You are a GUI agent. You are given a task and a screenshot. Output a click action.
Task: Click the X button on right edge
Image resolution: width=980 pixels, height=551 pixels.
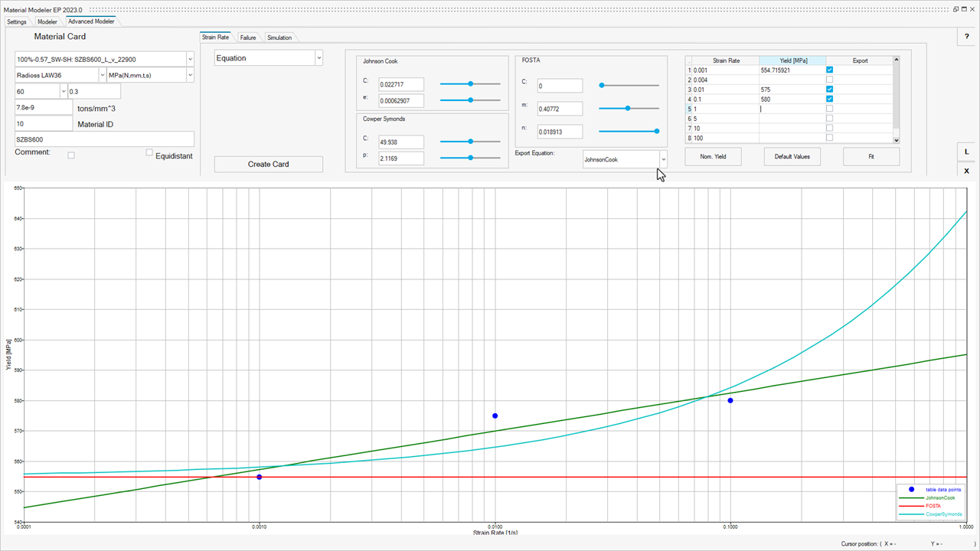coord(967,171)
